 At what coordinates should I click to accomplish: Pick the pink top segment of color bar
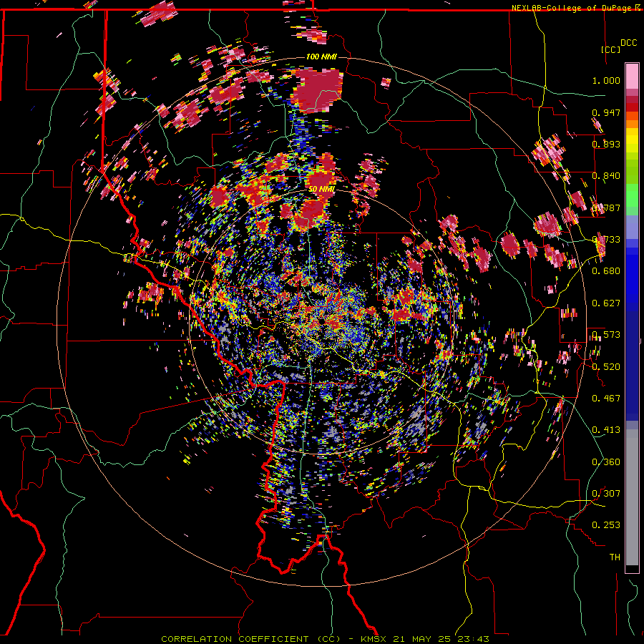point(632,77)
